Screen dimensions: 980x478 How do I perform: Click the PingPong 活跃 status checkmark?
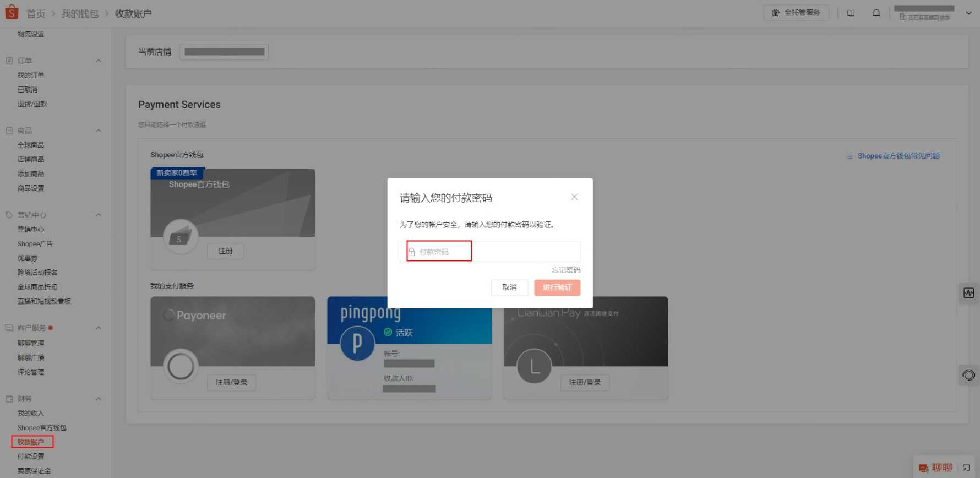pos(388,332)
